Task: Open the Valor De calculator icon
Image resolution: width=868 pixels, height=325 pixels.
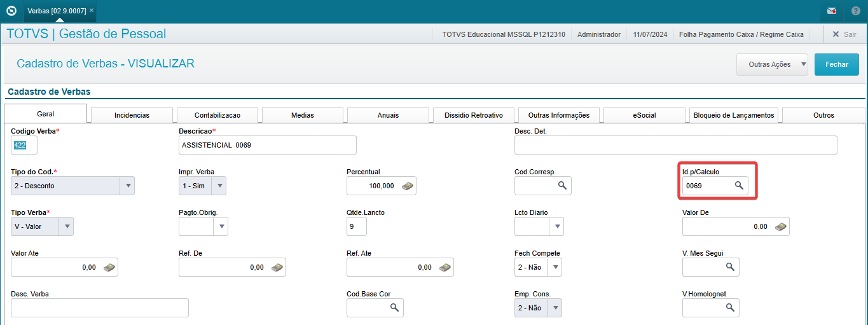Action: pyautogui.click(x=781, y=226)
